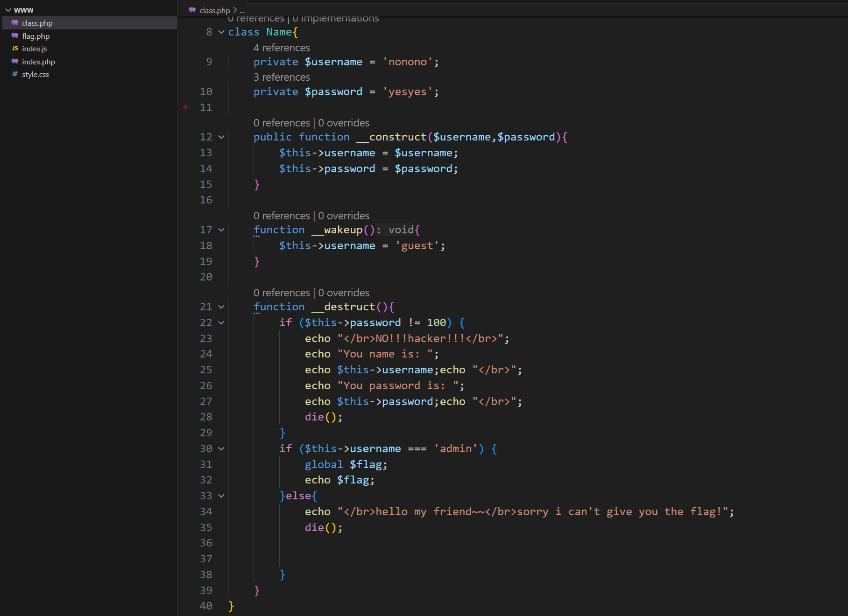Click the PHP icon beside index.php
This screenshot has height=616, width=848.
15,62
